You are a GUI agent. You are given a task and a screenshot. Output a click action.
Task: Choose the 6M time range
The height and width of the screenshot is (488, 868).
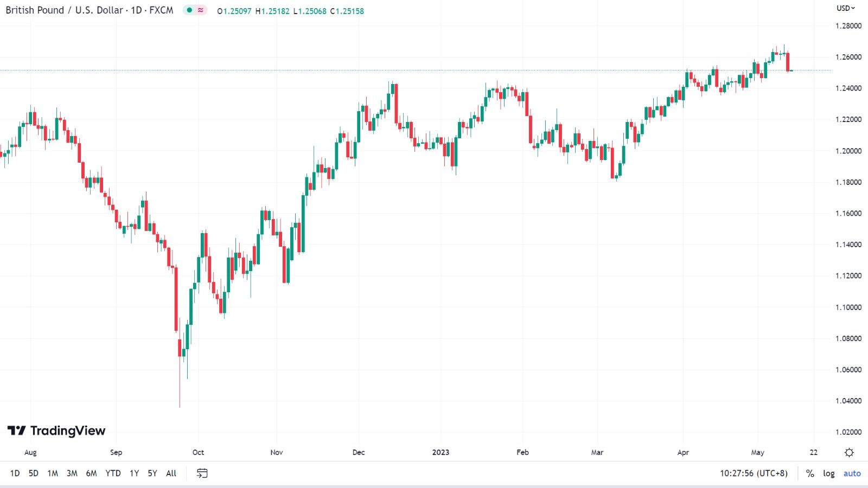click(92, 473)
